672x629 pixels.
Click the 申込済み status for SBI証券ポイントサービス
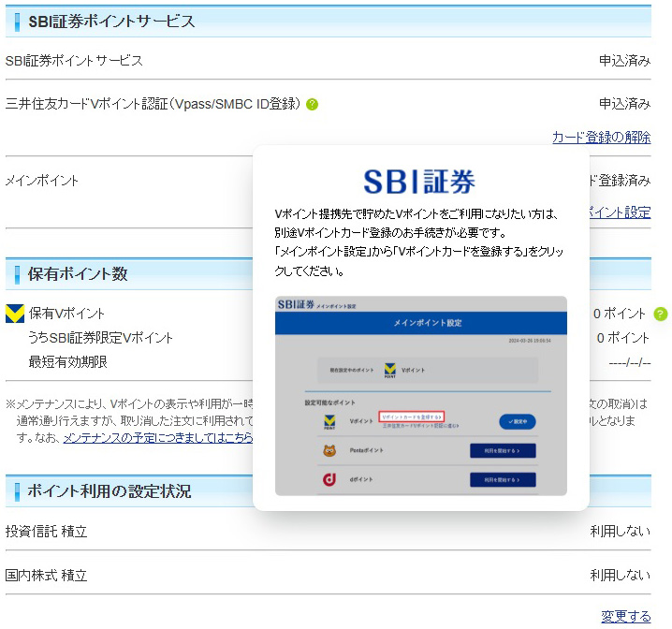624,61
